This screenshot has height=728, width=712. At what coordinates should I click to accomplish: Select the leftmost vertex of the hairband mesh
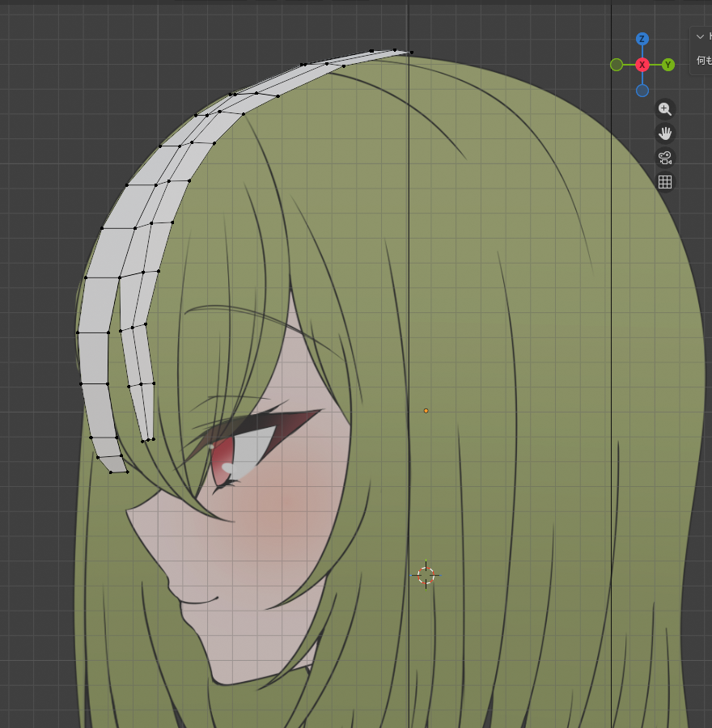point(78,332)
